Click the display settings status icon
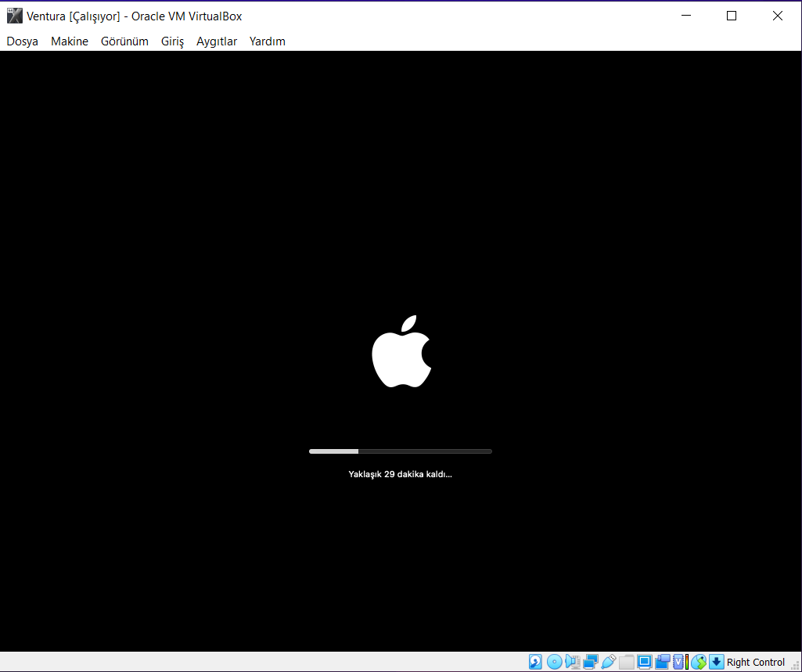This screenshot has height=672, width=802. 643,662
